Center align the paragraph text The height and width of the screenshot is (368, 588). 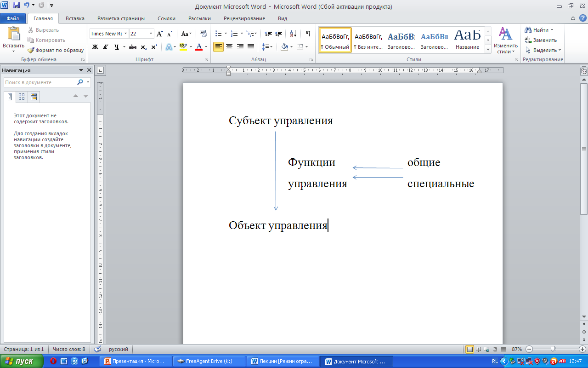point(229,47)
